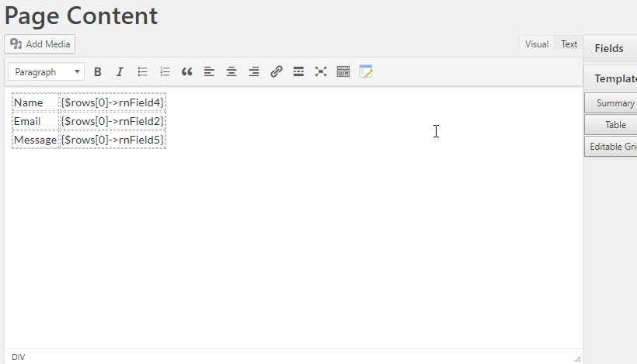Click the Summary template button
This screenshot has width=637, height=364.
[611, 103]
